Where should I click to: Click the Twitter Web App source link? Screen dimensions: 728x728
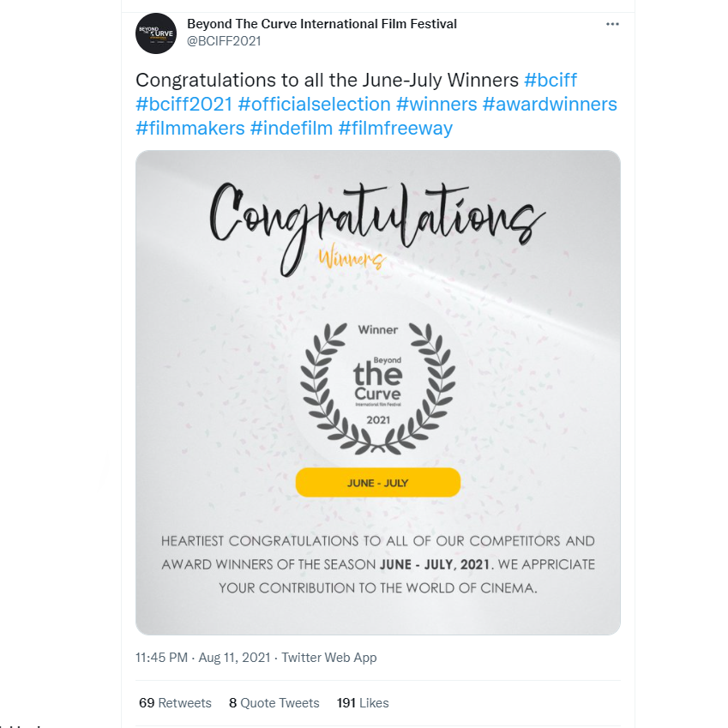point(329,658)
